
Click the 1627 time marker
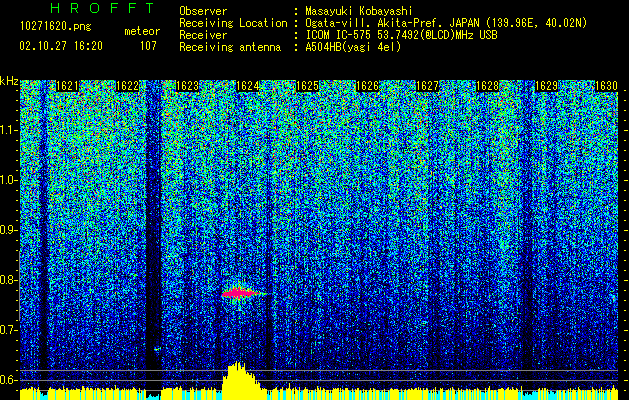pyautogui.click(x=427, y=86)
